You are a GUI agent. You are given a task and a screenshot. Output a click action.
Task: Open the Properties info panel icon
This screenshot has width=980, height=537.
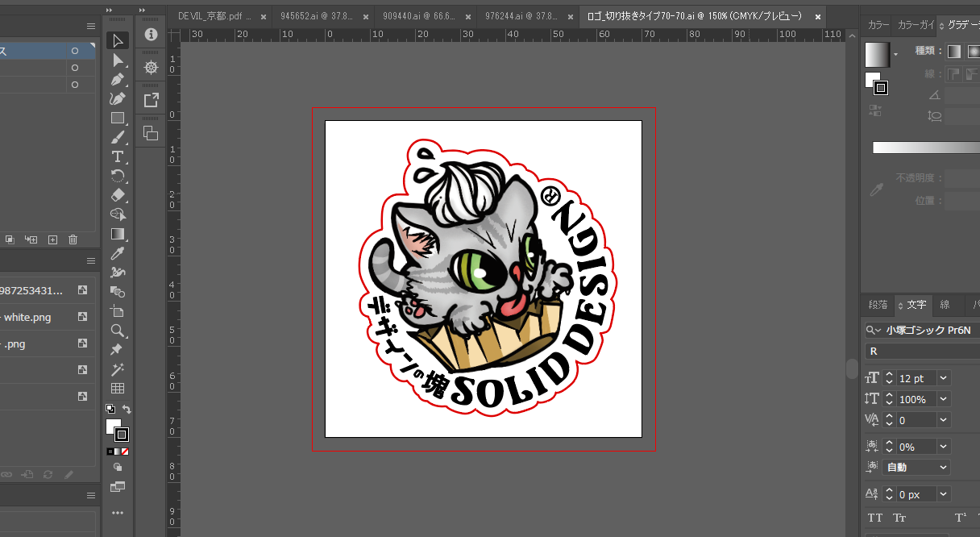pyautogui.click(x=151, y=35)
